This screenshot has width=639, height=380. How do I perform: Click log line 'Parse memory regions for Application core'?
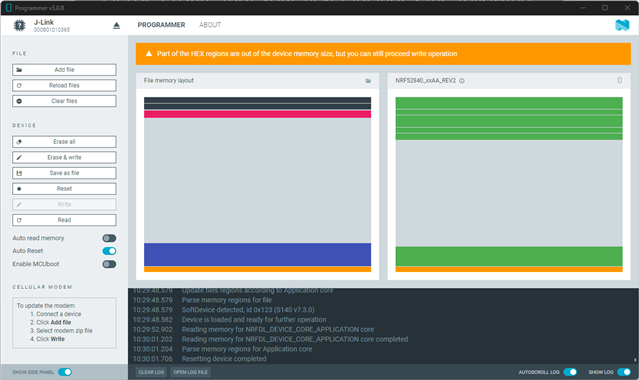click(247, 349)
